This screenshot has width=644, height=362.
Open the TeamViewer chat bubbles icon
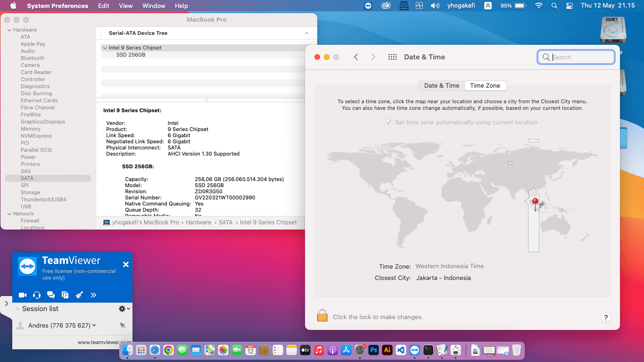pyautogui.click(x=51, y=295)
